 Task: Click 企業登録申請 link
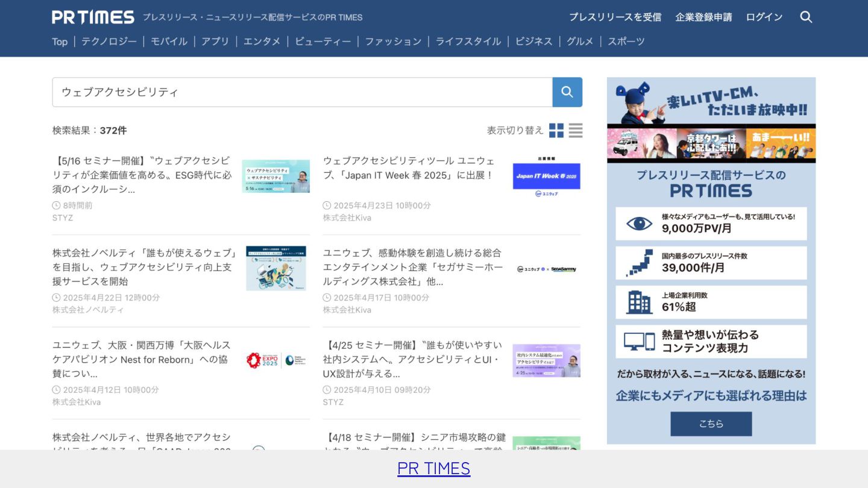coord(703,17)
